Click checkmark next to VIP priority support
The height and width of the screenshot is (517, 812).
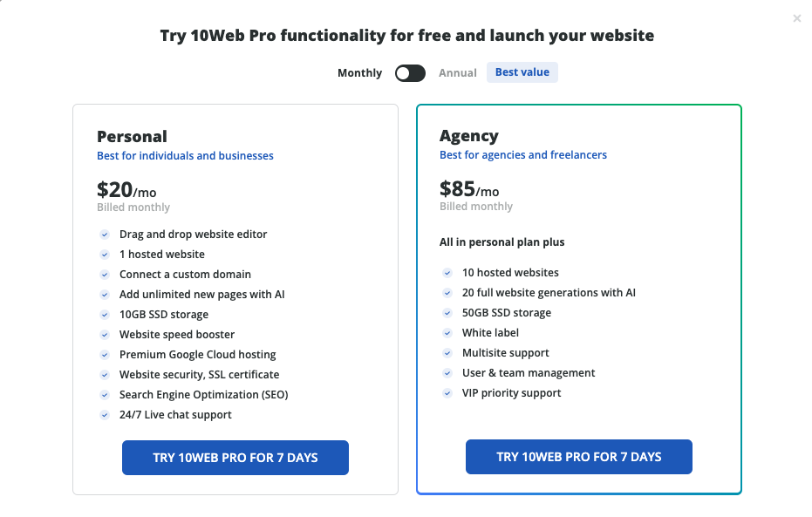(447, 393)
